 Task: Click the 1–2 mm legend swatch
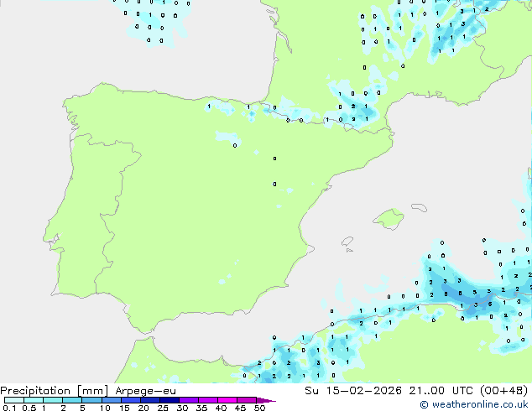pyautogui.click(x=53, y=400)
